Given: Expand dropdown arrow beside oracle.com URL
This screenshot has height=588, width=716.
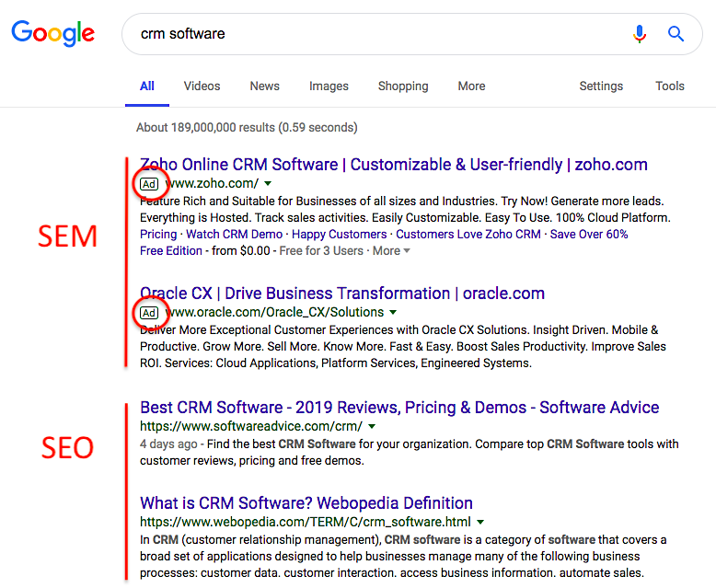Looking at the screenshot, I should click(x=393, y=312).
